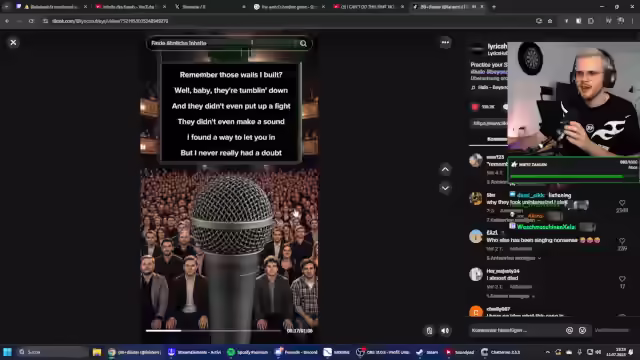Open Spotify Premium from taskbar
Screen dimensions: 640x360
coord(247,352)
